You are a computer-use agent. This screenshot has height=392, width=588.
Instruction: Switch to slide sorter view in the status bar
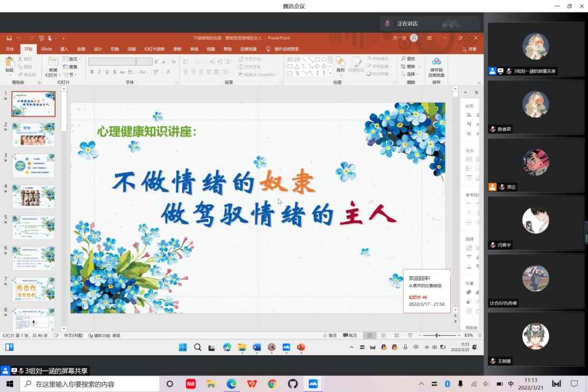[x=383, y=335]
